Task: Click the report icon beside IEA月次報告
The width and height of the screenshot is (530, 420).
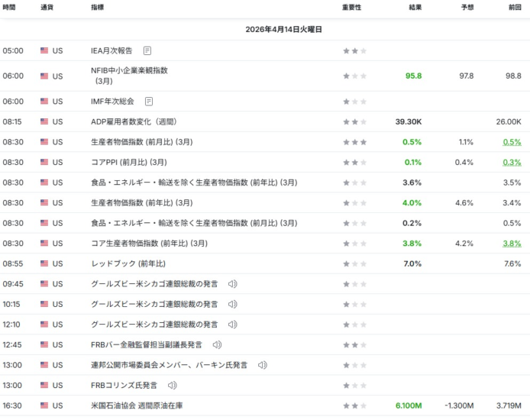Action: click(x=147, y=51)
